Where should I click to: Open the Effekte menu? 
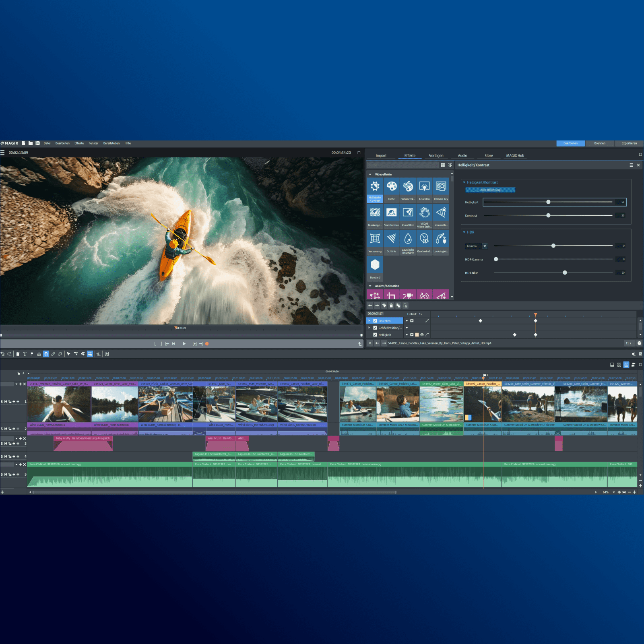[x=79, y=143]
